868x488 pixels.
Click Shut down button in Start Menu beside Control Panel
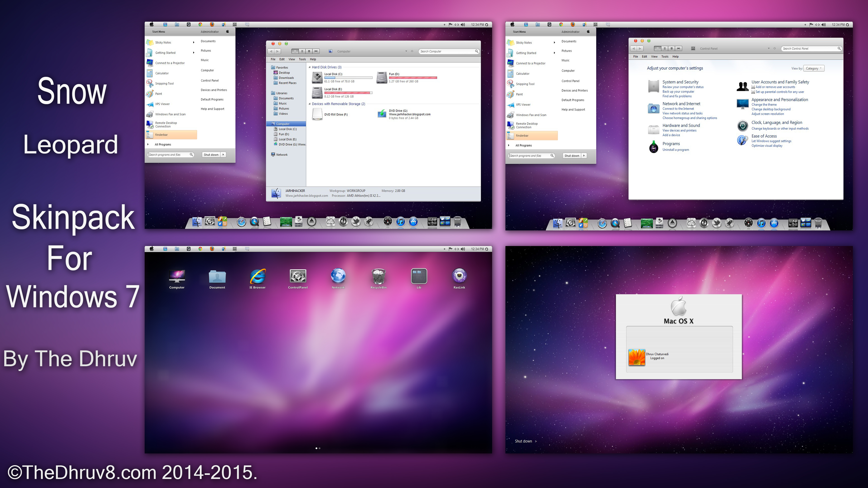point(572,156)
